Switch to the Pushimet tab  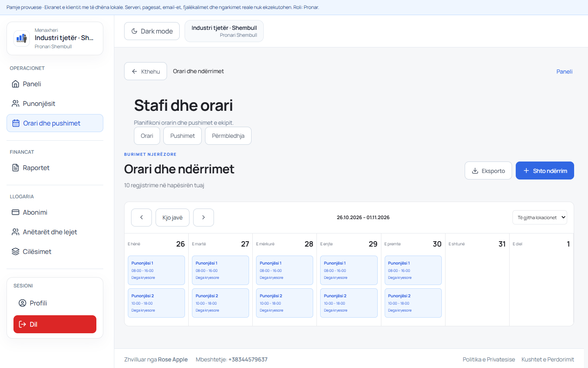[183, 136]
